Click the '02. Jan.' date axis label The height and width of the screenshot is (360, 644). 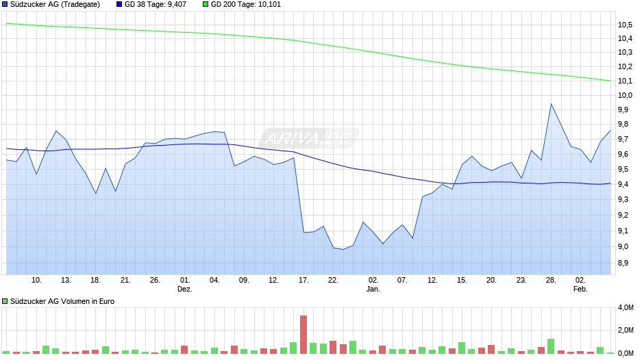pos(373,285)
